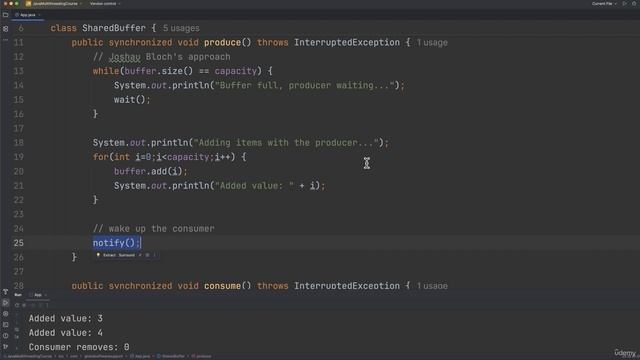
Task: Click the '1 usage' hint beside produce()
Action: click(x=432, y=42)
